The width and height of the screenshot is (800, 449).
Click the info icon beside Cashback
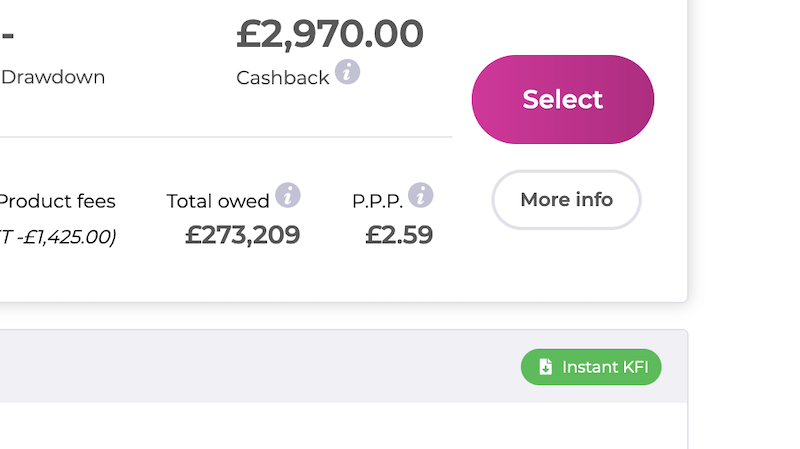point(347,72)
